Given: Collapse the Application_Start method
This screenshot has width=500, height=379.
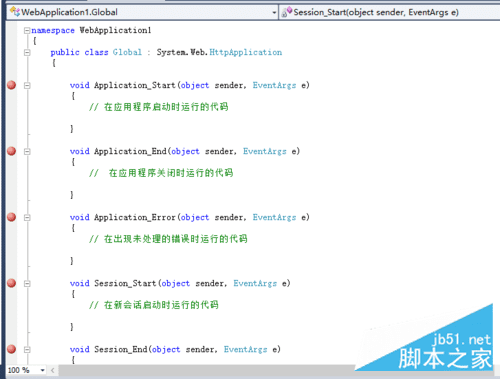Looking at the screenshot, I should click(x=27, y=85).
